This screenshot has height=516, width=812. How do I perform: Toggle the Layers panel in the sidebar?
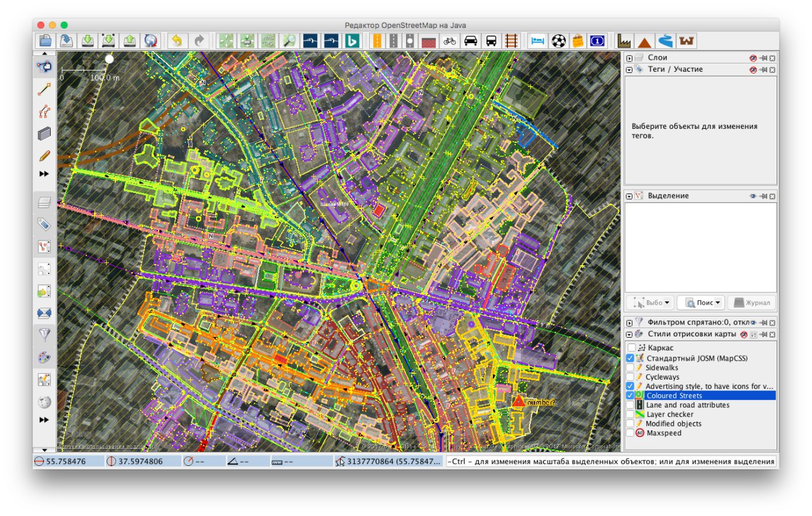[x=44, y=202]
